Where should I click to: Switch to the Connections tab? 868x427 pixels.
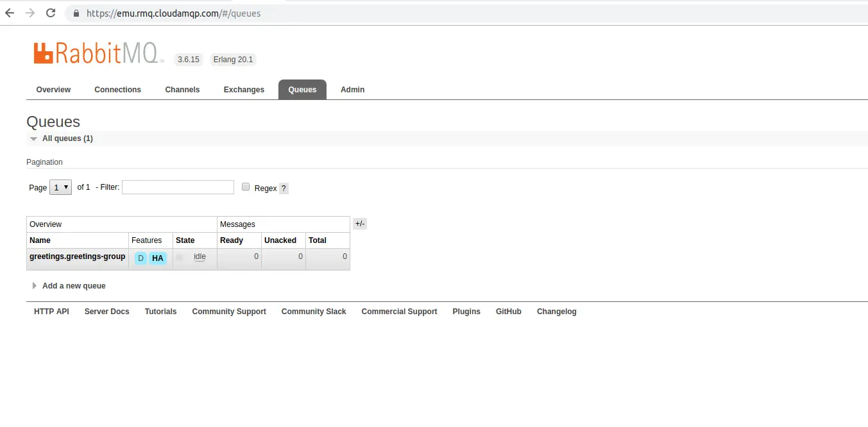tap(117, 90)
